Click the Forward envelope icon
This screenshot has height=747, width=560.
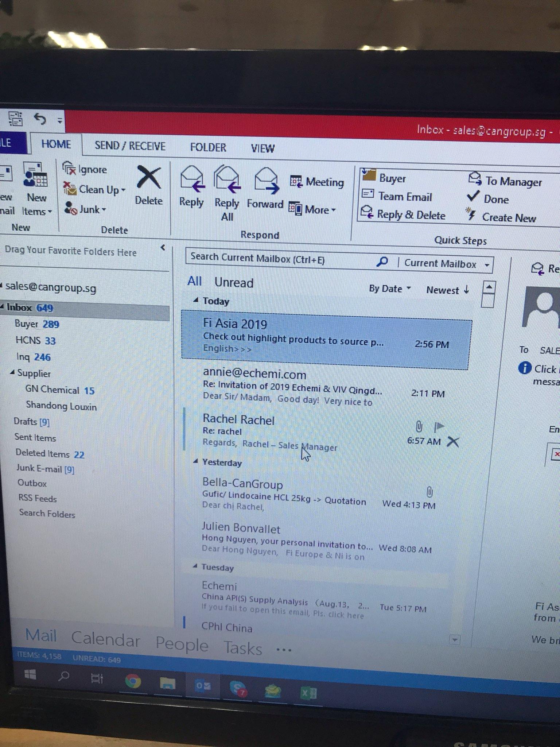267,181
